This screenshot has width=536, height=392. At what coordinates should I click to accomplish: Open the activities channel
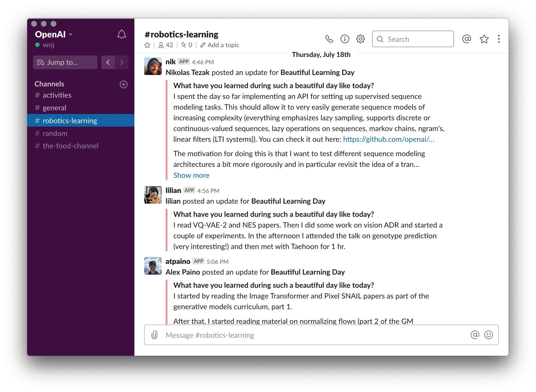(x=81, y=95)
